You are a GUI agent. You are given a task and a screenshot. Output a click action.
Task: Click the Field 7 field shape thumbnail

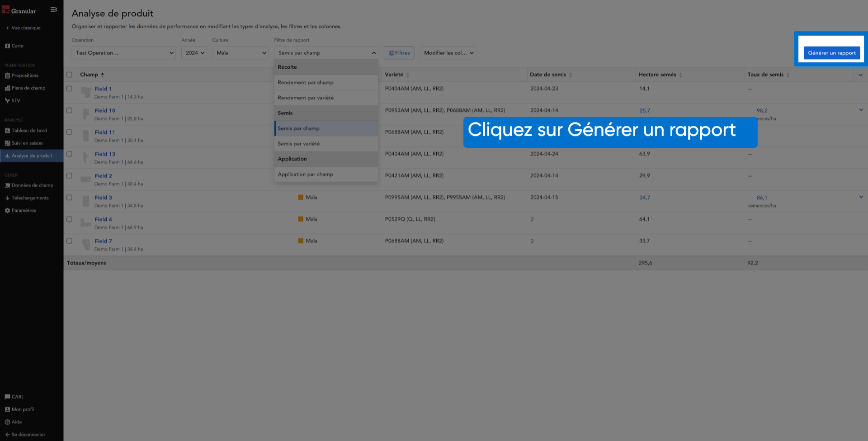point(86,245)
